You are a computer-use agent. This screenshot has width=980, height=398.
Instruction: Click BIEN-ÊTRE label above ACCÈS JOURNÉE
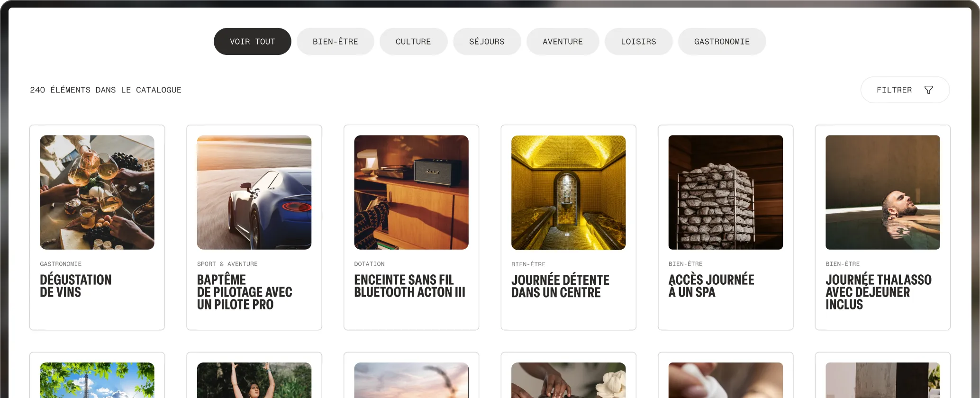(x=685, y=264)
